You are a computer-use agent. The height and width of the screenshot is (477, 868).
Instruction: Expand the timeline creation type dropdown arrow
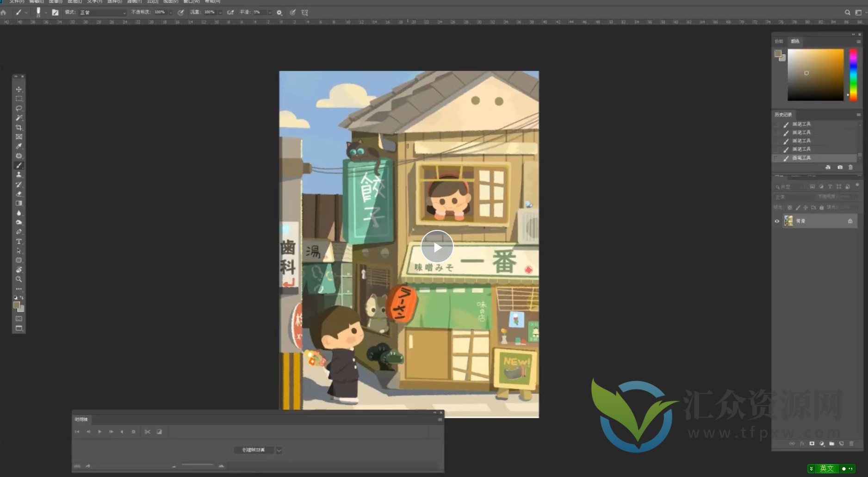click(279, 450)
